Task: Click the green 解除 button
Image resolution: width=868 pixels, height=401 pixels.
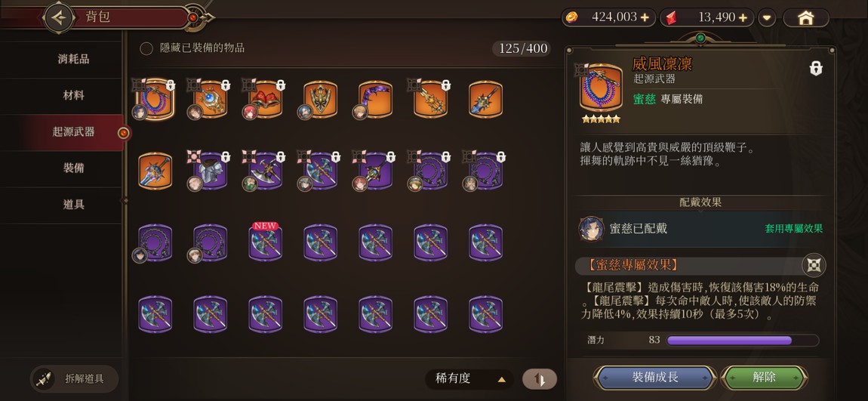Action: pyautogui.click(x=764, y=378)
